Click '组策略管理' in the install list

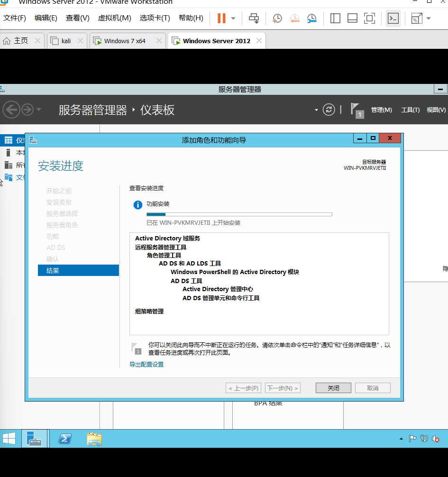point(149,311)
